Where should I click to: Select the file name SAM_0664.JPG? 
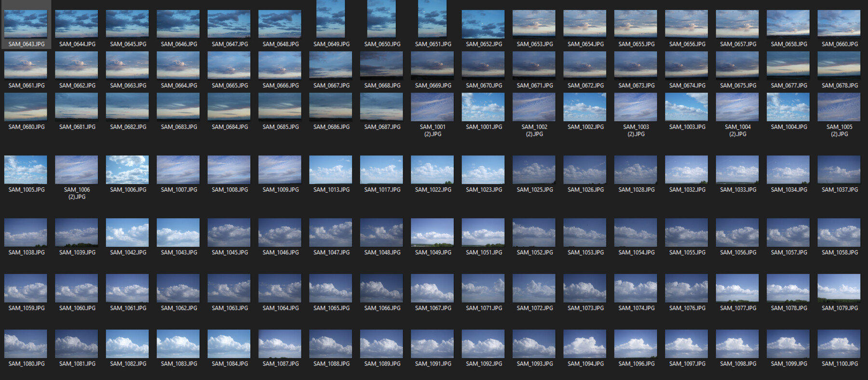point(179,85)
